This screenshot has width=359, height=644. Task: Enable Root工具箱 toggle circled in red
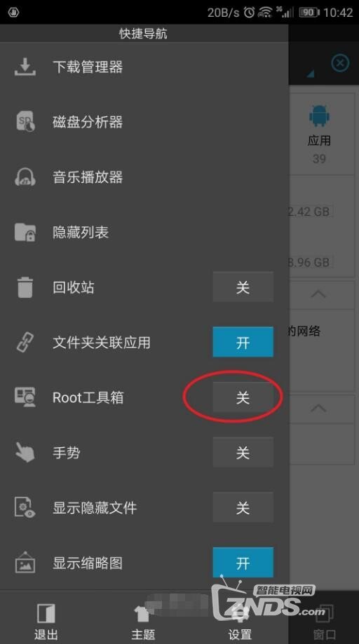click(243, 397)
